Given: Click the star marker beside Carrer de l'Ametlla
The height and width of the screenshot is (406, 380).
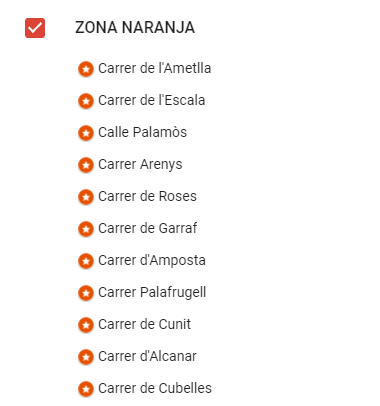Looking at the screenshot, I should click(86, 69).
